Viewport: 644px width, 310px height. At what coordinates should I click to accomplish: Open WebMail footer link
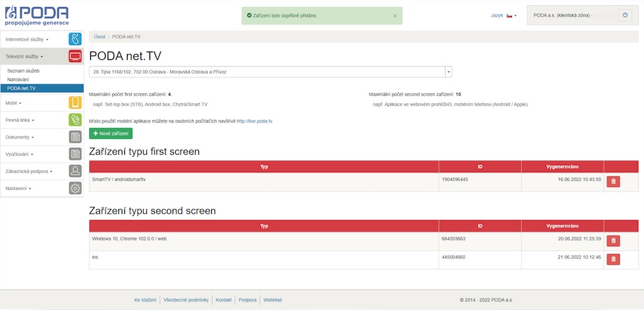pyautogui.click(x=272, y=300)
